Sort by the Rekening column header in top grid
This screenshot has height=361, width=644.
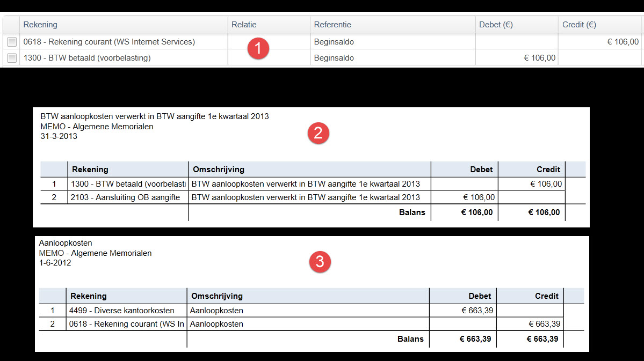pyautogui.click(x=40, y=25)
